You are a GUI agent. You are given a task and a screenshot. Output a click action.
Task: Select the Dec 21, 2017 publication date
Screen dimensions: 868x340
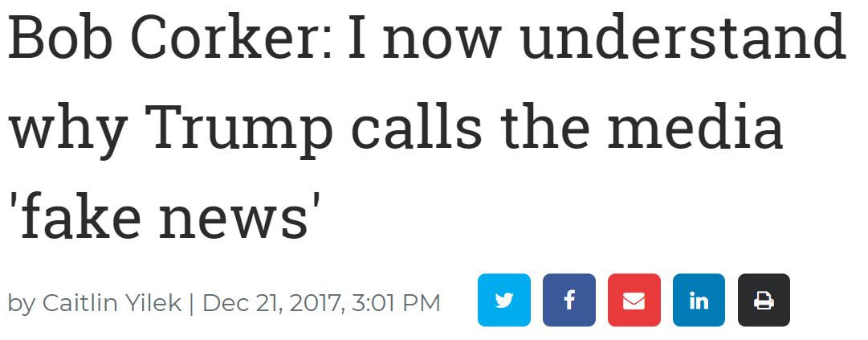coord(270,304)
